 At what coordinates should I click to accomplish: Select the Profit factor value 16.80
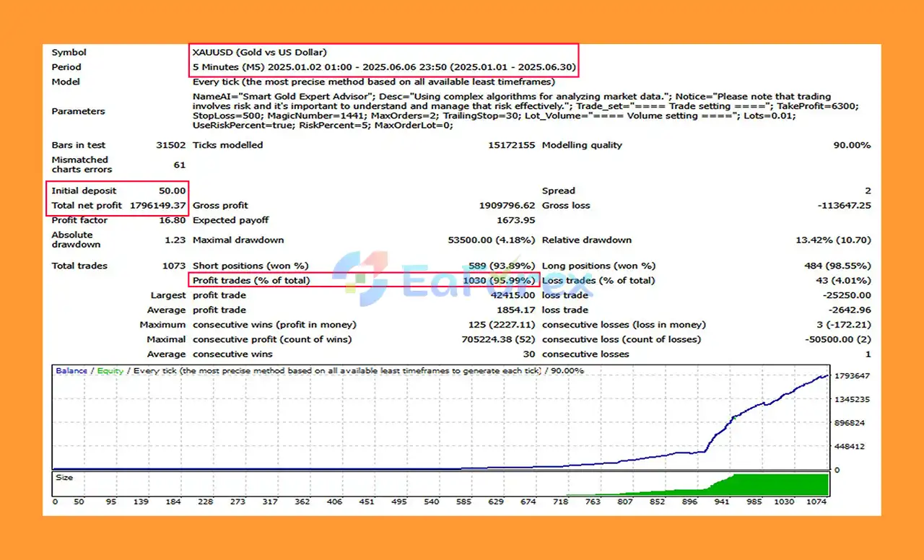pyautogui.click(x=171, y=220)
